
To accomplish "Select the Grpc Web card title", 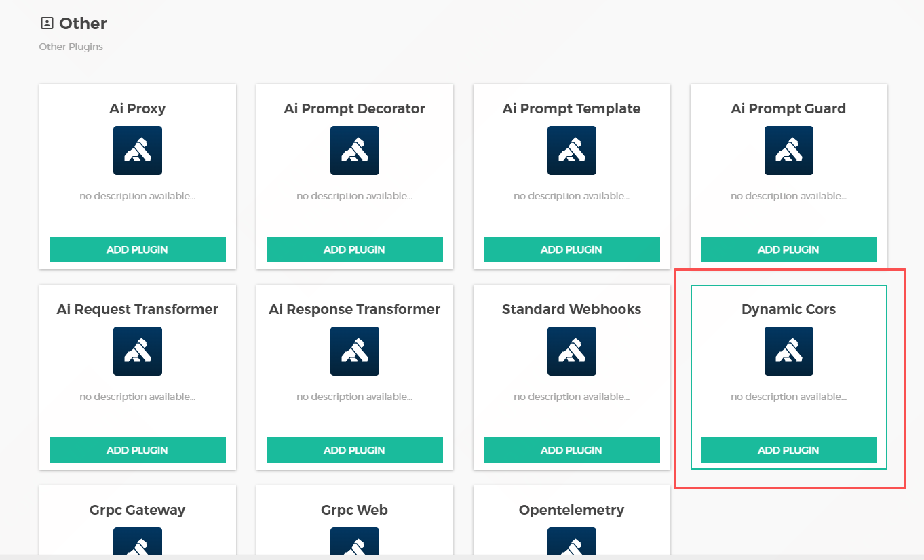I will (355, 510).
